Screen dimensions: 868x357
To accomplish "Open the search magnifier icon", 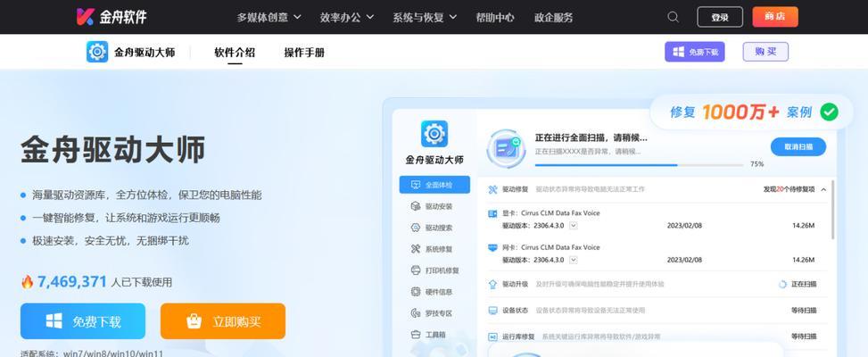I will 674,17.
